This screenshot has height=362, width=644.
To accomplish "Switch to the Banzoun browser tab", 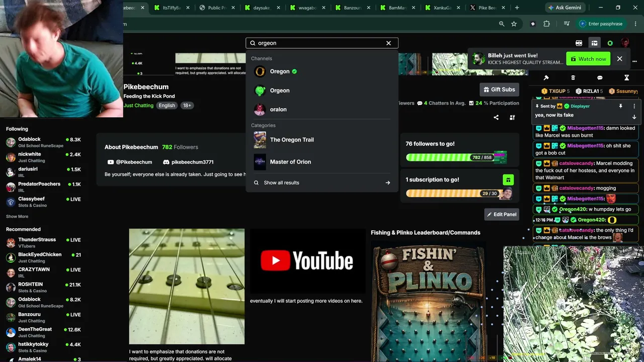I will pyautogui.click(x=353, y=8).
